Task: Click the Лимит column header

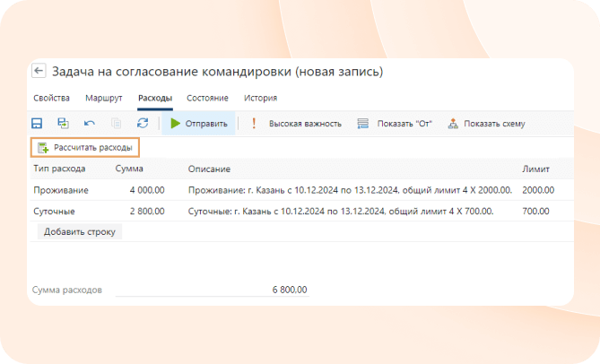Action: coord(535,169)
